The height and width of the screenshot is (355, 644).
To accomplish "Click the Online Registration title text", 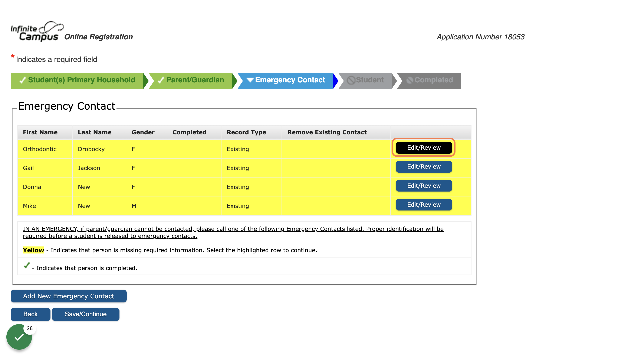I will click(x=99, y=37).
